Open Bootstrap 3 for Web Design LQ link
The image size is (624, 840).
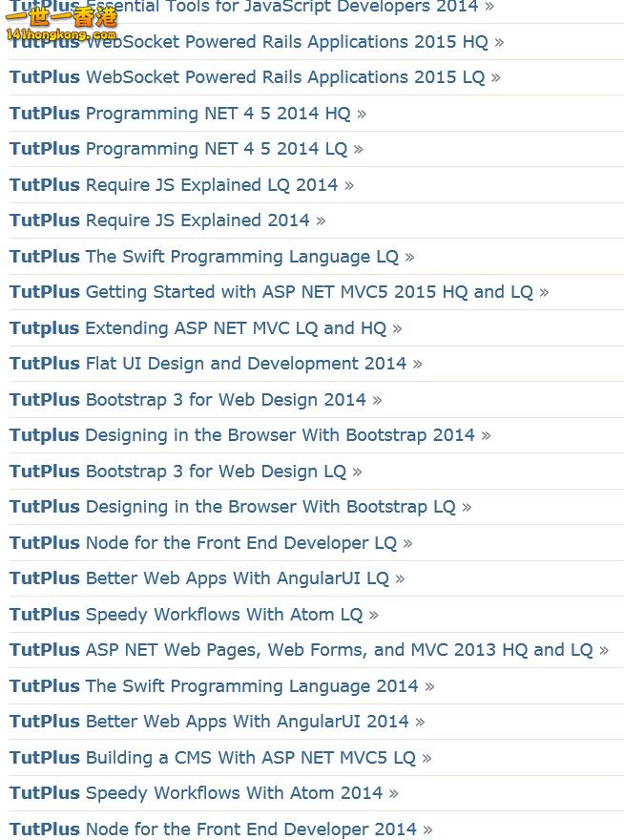(186, 472)
